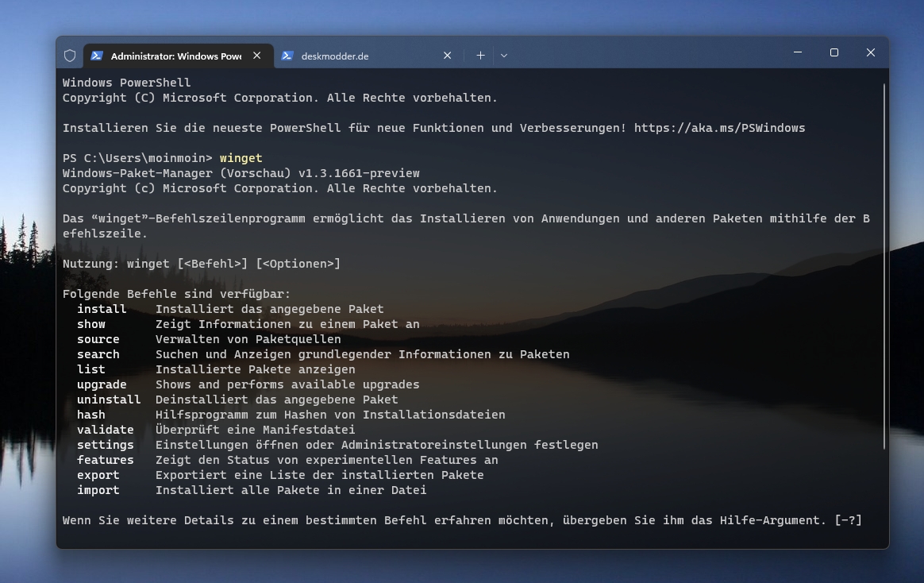Click the 'validate' command in list

(105, 430)
